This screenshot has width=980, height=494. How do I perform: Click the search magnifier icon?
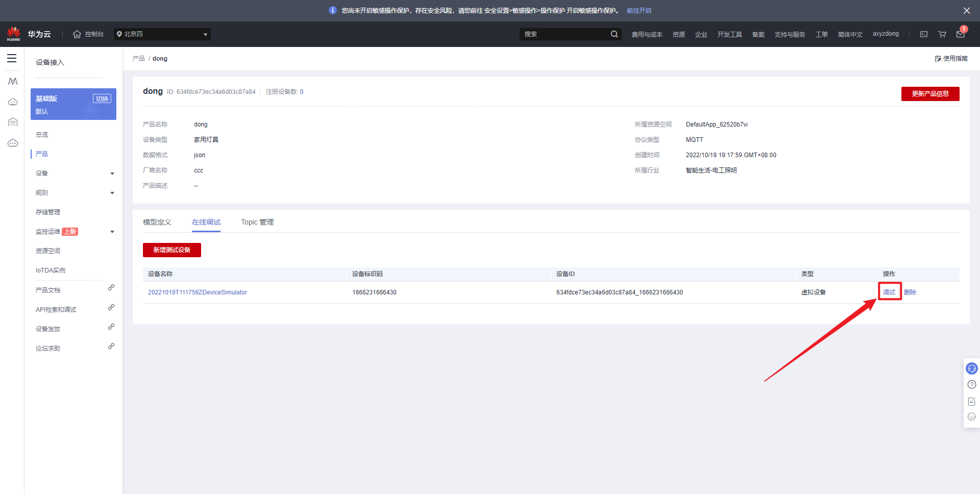coord(614,34)
